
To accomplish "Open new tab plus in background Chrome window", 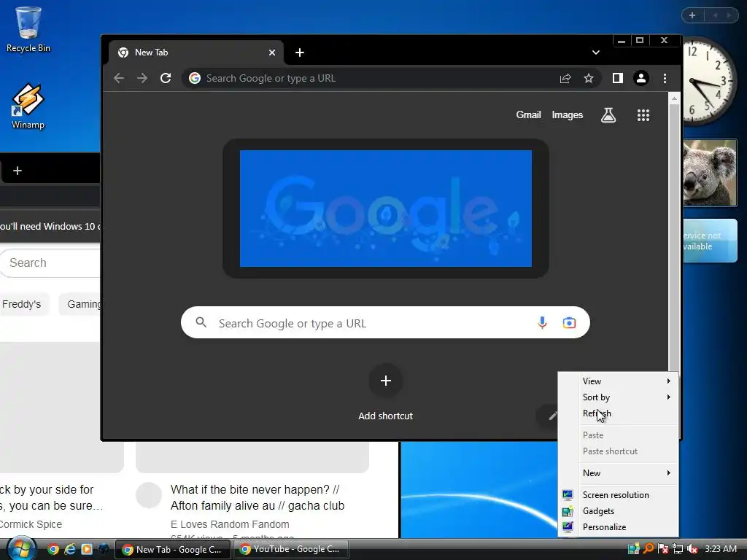I will 18,171.
